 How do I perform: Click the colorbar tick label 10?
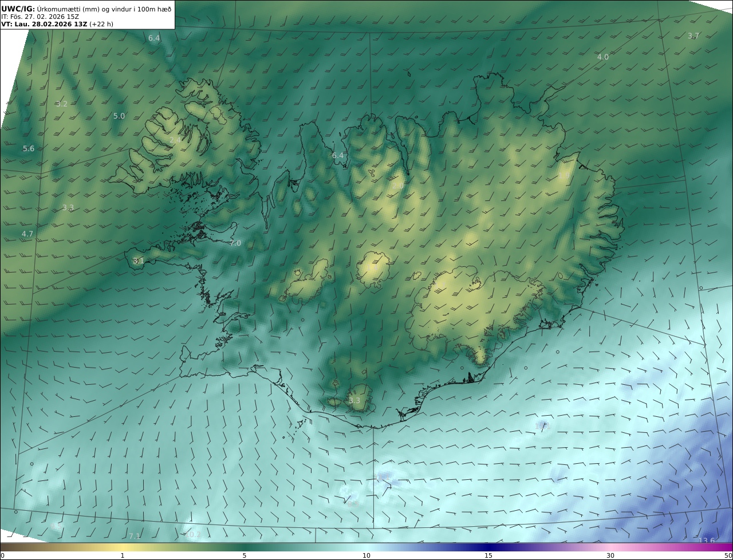click(x=366, y=555)
